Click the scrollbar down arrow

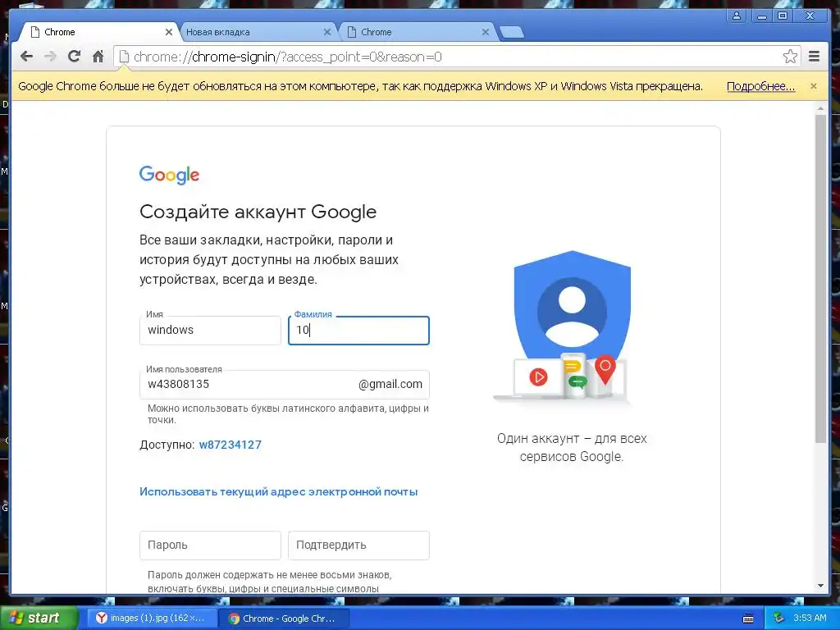820,587
